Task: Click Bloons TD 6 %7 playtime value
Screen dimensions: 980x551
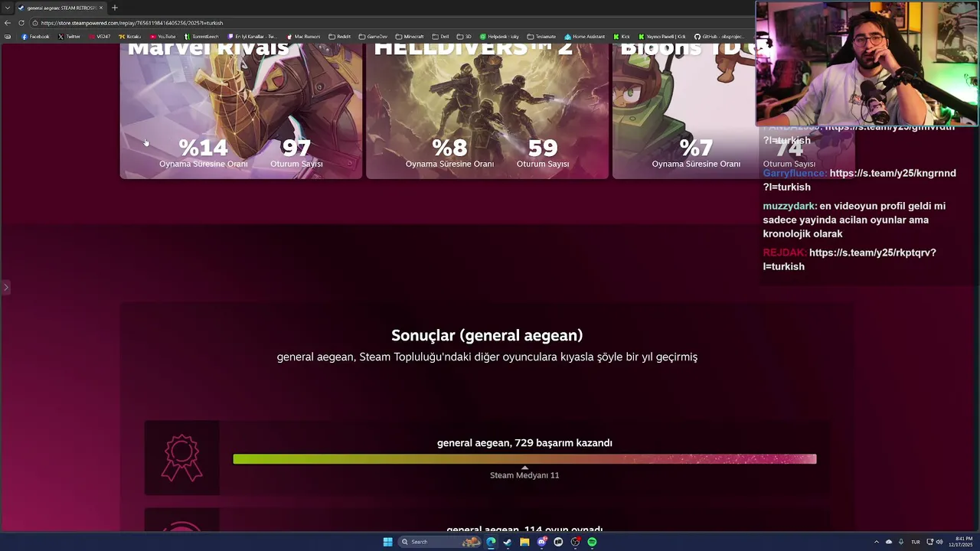Action: pos(696,147)
